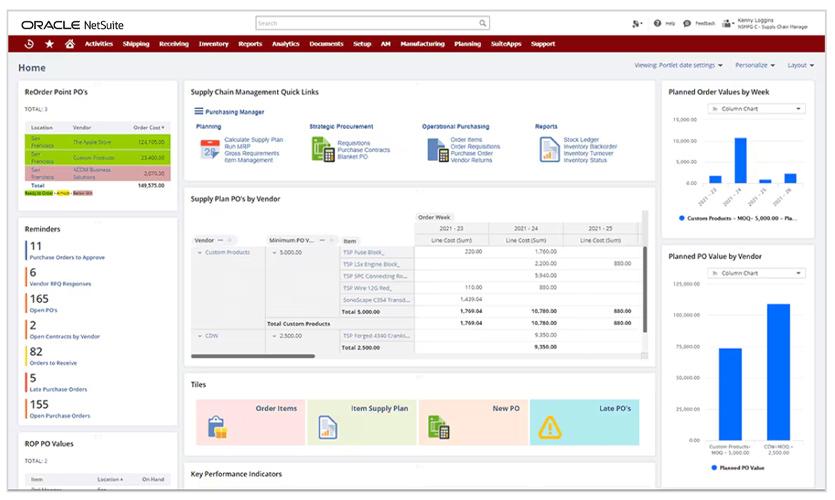Open the Inventory menu
This screenshot has width=835, height=500.
point(214,44)
